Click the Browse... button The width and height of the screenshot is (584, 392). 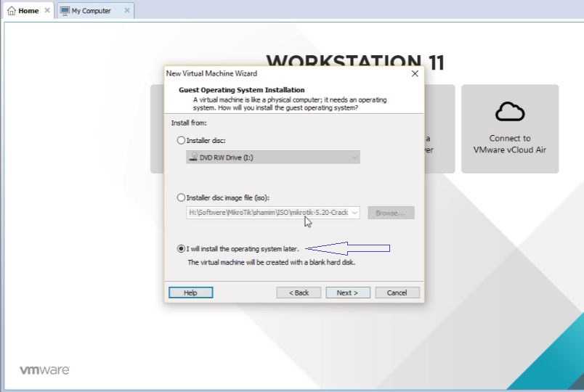[x=391, y=213]
